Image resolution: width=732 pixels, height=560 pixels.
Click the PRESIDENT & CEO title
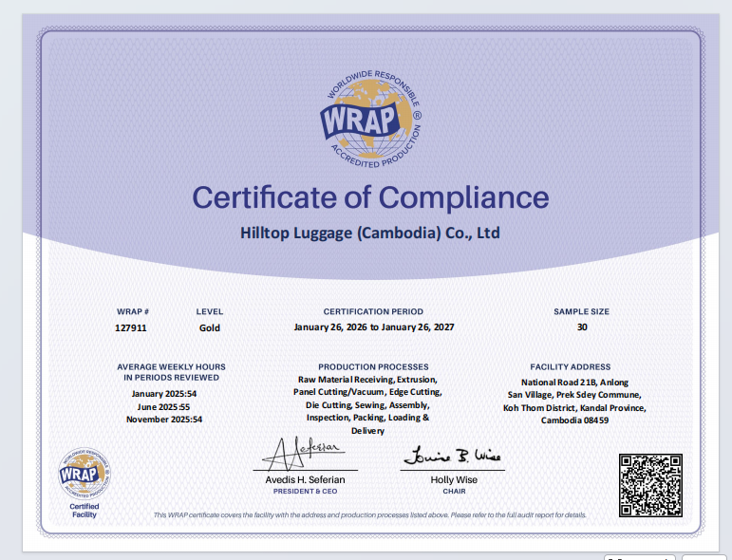coord(306,492)
